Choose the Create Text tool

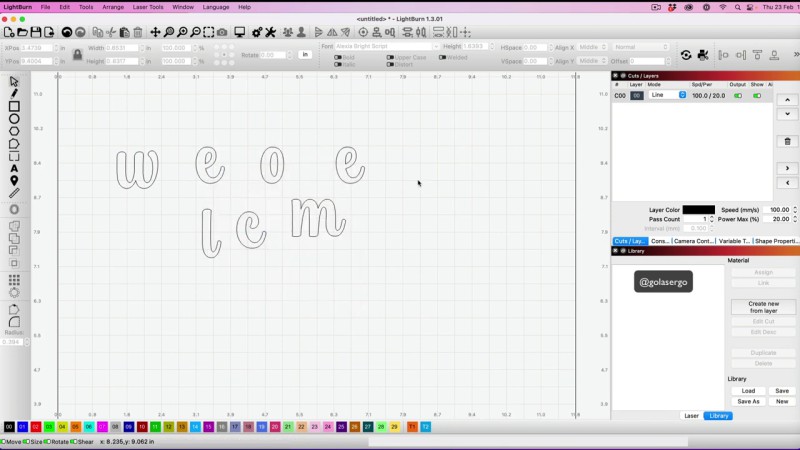pyautogui.click(x=14, y=168)
